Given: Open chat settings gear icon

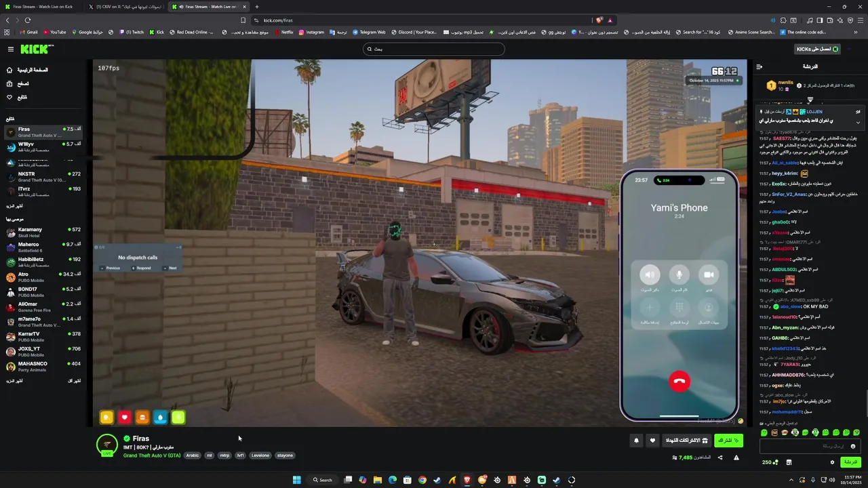Looking at the screenshot, I should (x=832, y=462).
